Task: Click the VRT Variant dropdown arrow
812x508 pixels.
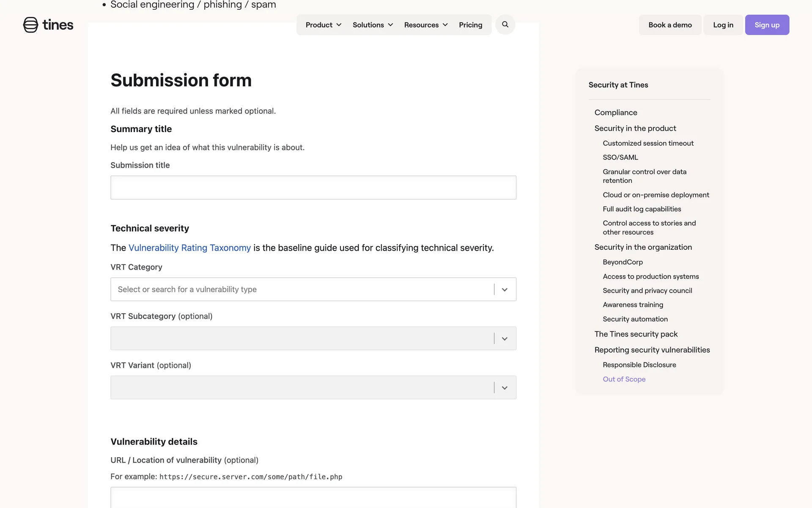Action: (505, 388)
